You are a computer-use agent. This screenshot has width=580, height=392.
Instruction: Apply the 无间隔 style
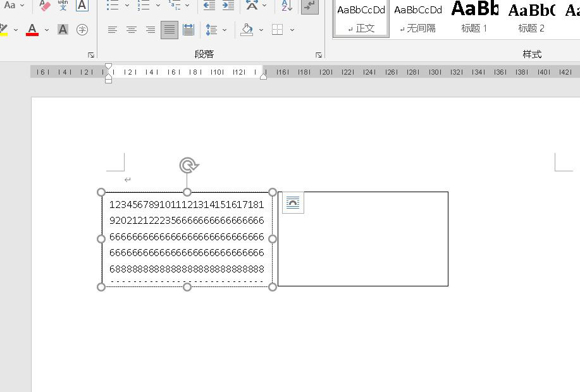click(418, 18)
